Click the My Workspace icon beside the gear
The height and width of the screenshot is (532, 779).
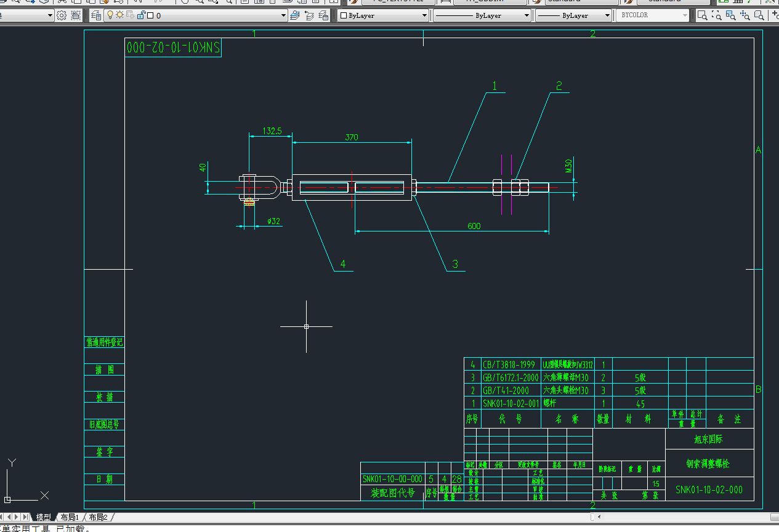(x=76, y=15)
